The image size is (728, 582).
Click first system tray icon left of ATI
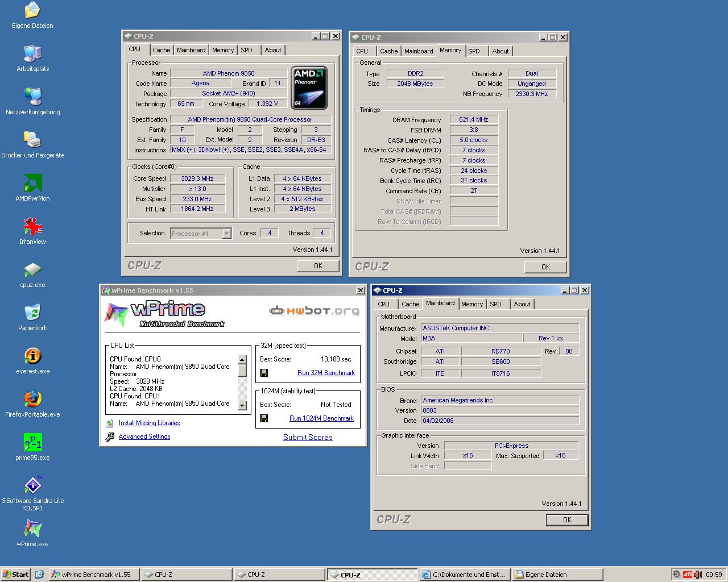(676, 575)
